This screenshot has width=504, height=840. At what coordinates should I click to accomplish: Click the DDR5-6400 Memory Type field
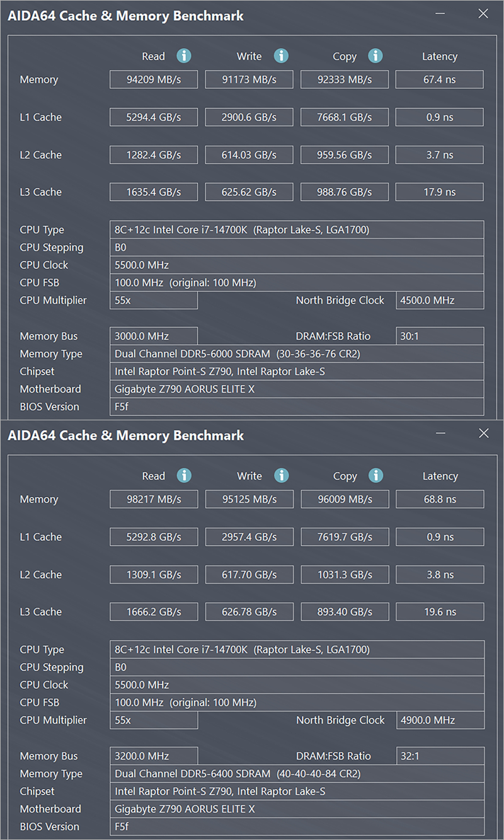[297, 773]
